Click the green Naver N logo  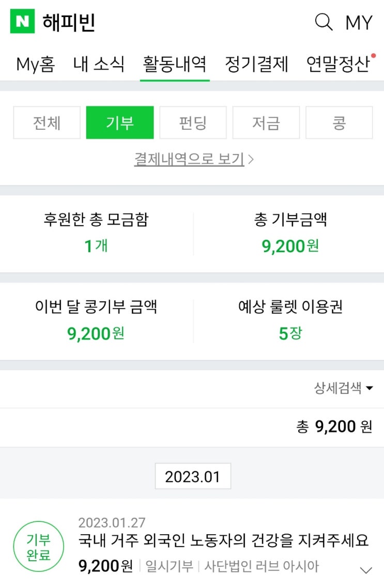22,21
